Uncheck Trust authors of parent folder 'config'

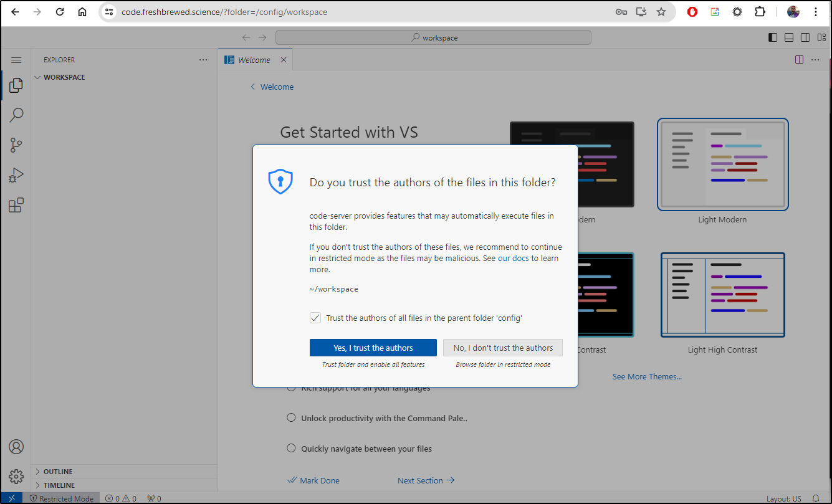[315, 318]
